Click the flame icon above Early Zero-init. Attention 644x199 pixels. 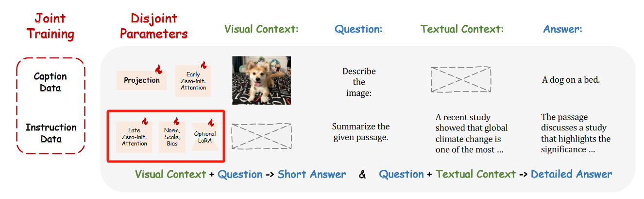point(203,65)
